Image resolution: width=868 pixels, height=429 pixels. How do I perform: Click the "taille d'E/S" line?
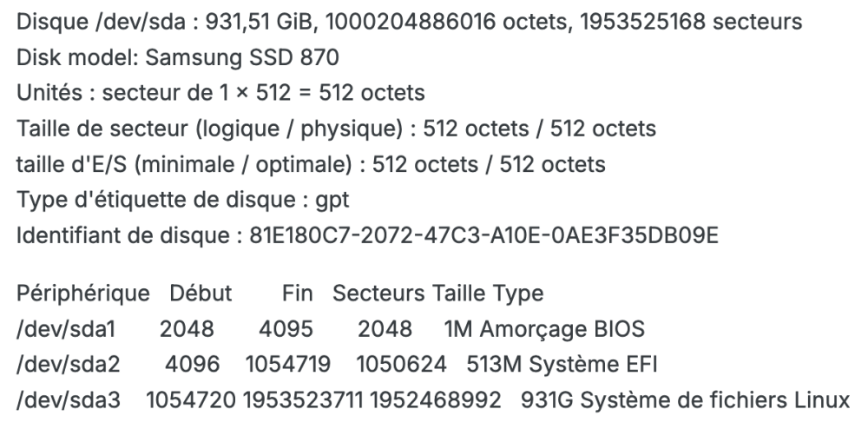tap(309, 163)
